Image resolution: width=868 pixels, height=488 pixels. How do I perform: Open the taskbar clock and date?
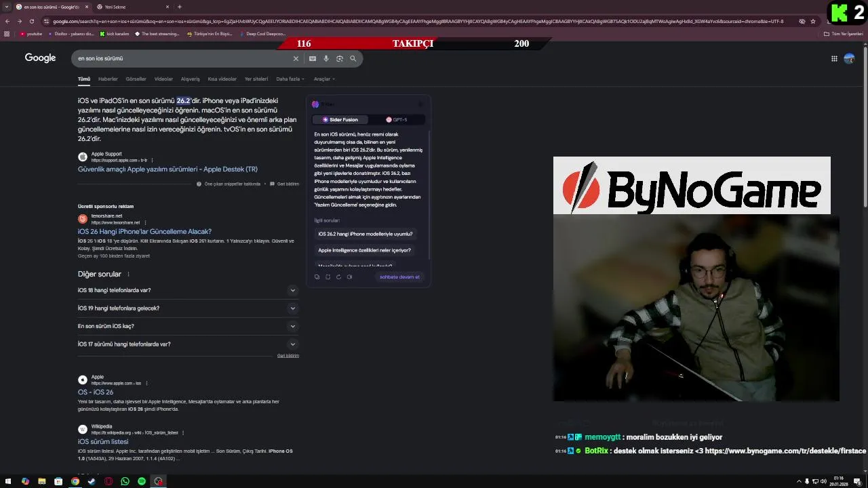point(839,481)
